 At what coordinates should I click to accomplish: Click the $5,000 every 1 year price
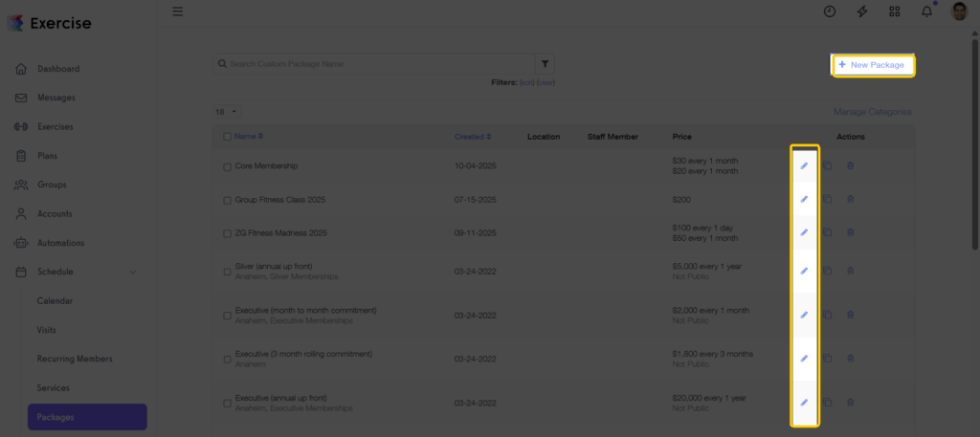(707, 267)
